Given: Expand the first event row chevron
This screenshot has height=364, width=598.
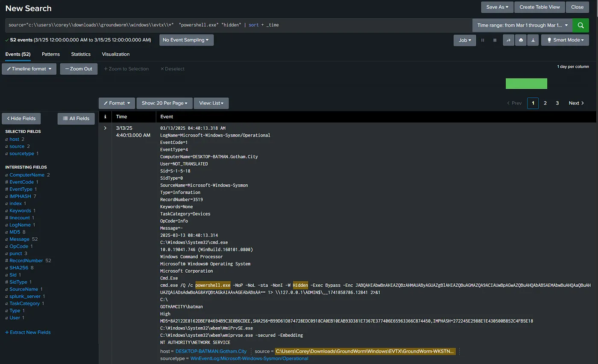Looking at the screenshot, I should point(105,128).
